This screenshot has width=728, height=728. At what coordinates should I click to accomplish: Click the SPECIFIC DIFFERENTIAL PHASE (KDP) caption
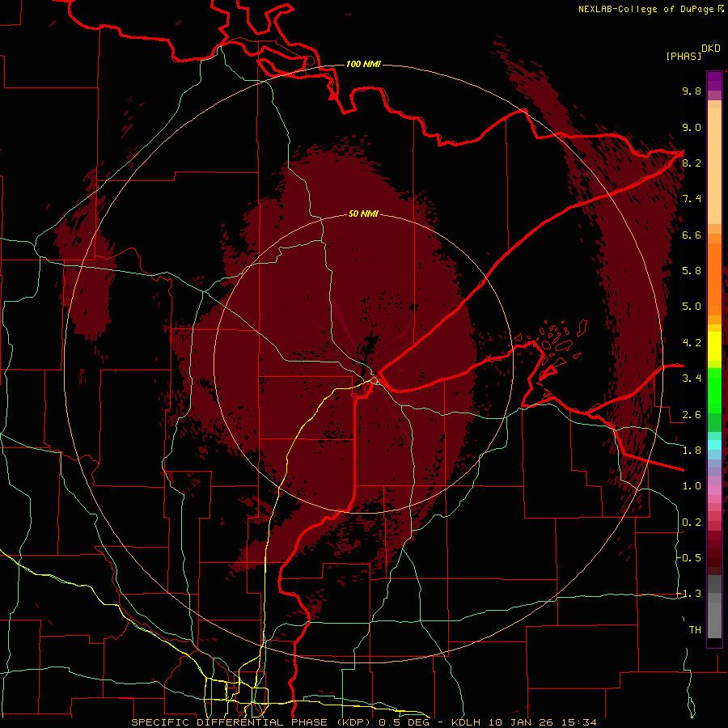coord(252,722)
